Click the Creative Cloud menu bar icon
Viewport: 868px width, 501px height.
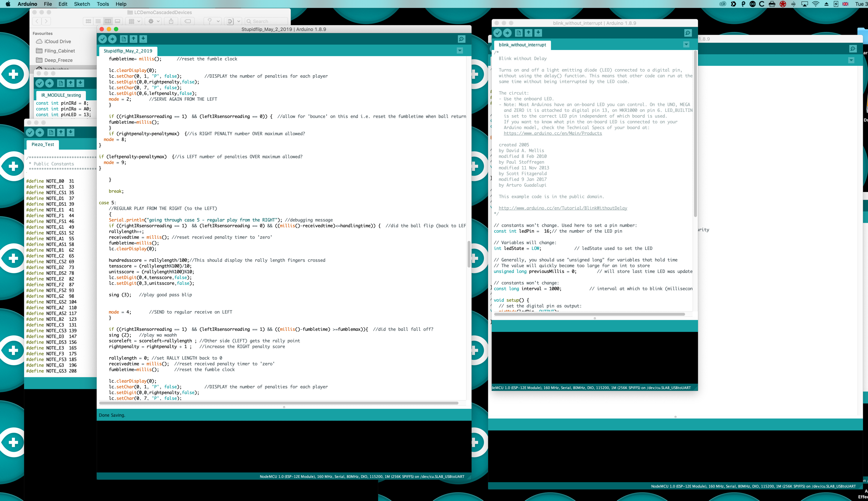[722, 4]
